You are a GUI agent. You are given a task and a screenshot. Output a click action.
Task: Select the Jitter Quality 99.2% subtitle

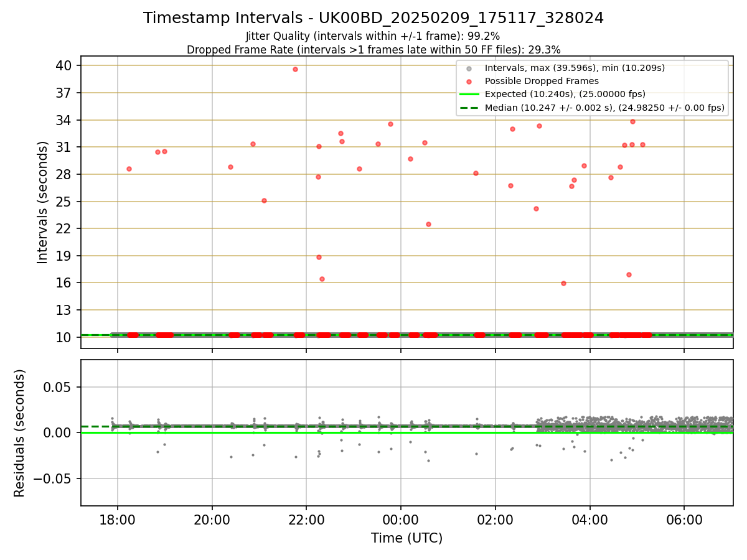pyautogui.click(x=373, y=37)
